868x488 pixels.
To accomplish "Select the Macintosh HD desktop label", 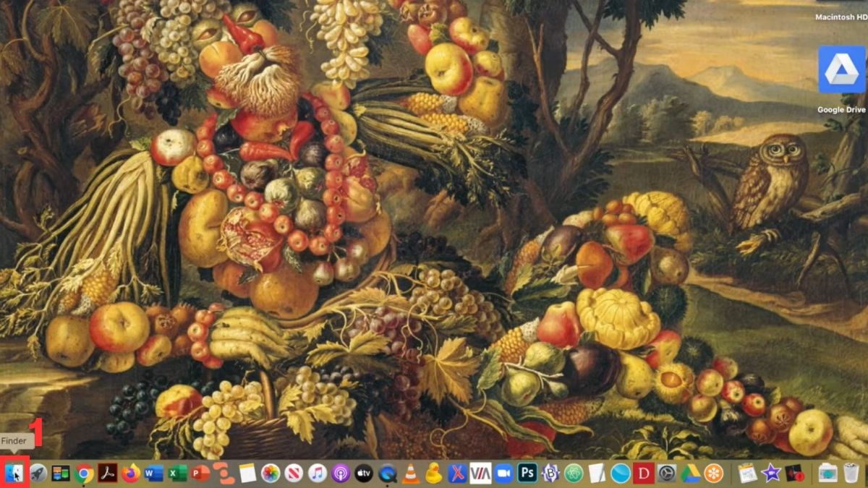I will 841,17.
